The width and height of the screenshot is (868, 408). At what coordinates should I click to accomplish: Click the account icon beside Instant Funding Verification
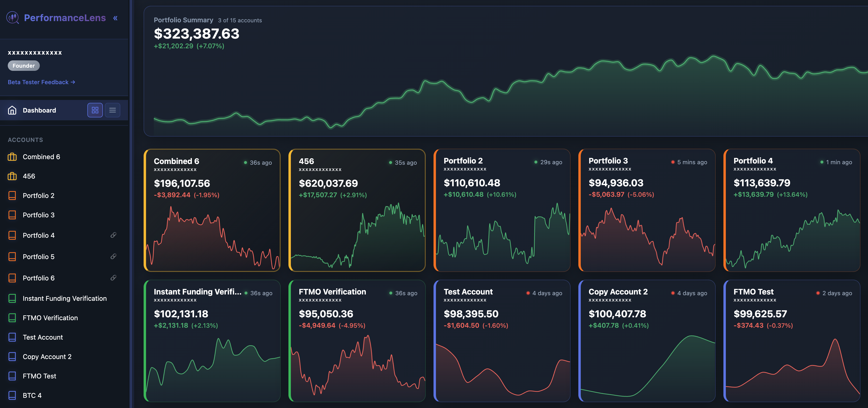(x=12, y=298)
